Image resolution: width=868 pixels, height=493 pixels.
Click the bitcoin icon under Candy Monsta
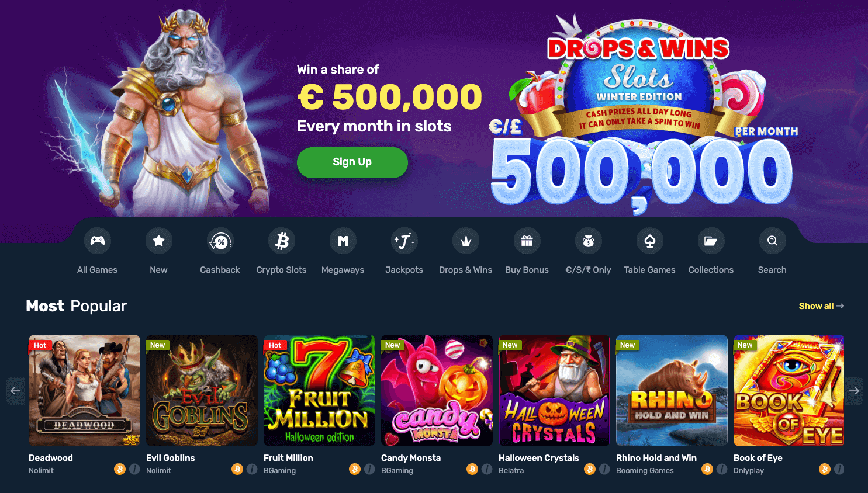pyautogui.click(x=472, y=469)
